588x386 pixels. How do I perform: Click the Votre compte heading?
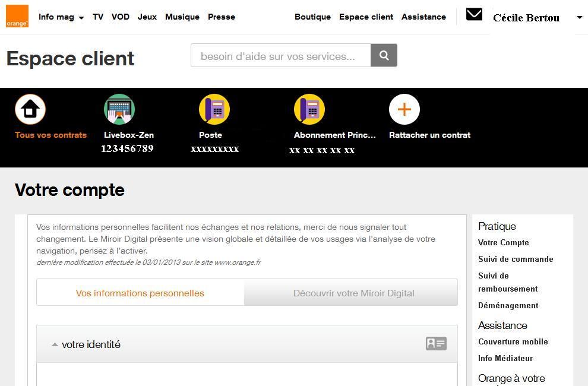[69, 190]
